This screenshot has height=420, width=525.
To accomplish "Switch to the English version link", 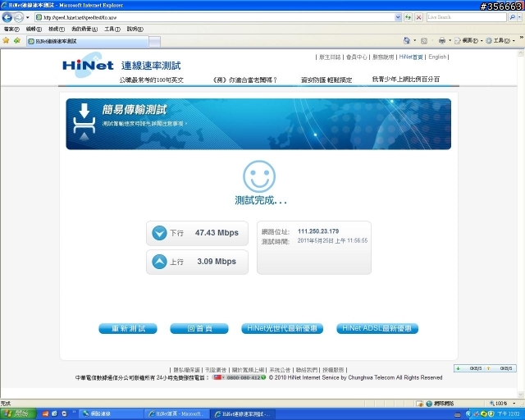I will coord(437,57).
